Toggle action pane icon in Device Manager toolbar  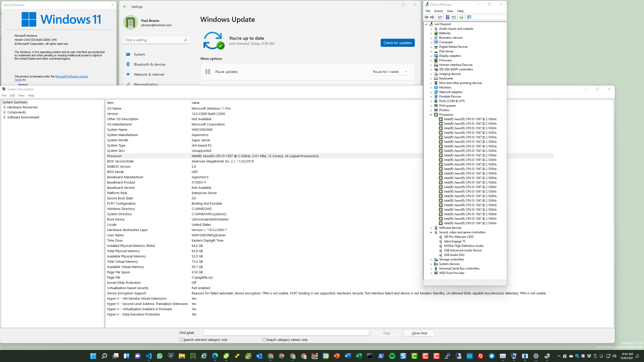click(454, 17)
